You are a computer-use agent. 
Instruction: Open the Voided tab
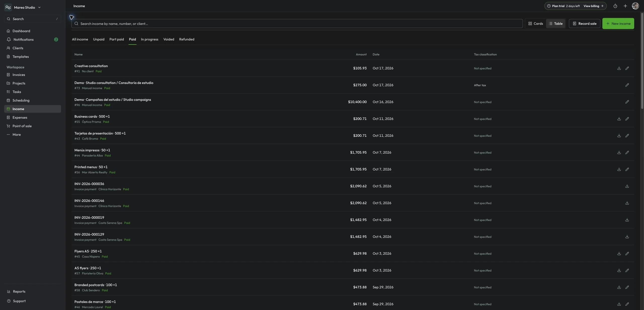pyautogui.click(x=169, y=39)
